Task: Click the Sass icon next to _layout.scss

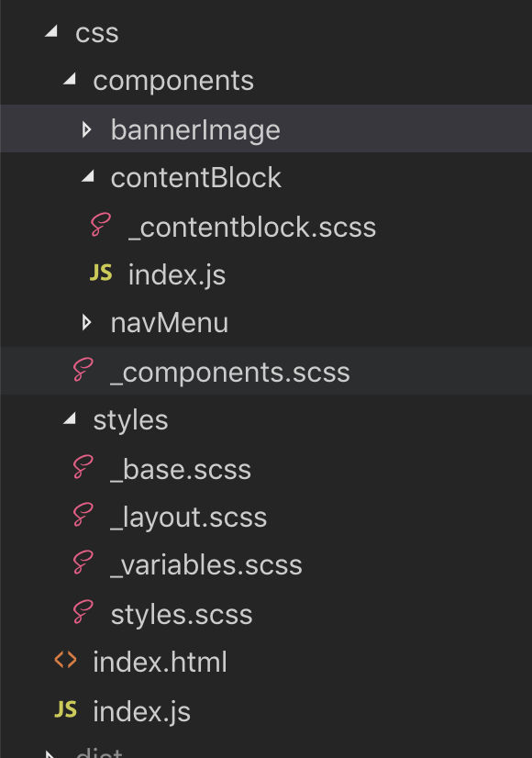Action: [83, 516]
